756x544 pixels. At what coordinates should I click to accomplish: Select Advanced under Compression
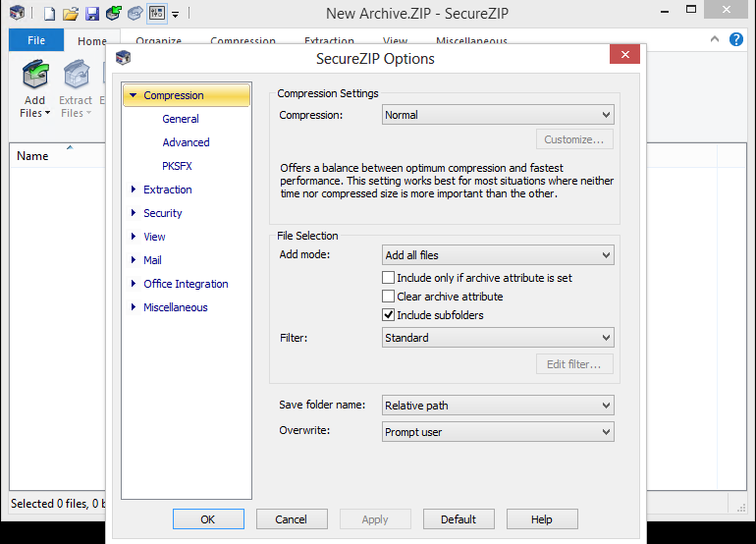tap(187, 142)
